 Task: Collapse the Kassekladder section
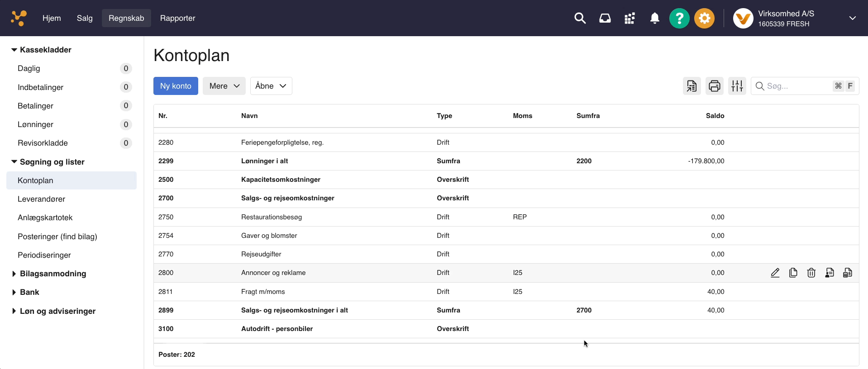[x=14, y=50]
